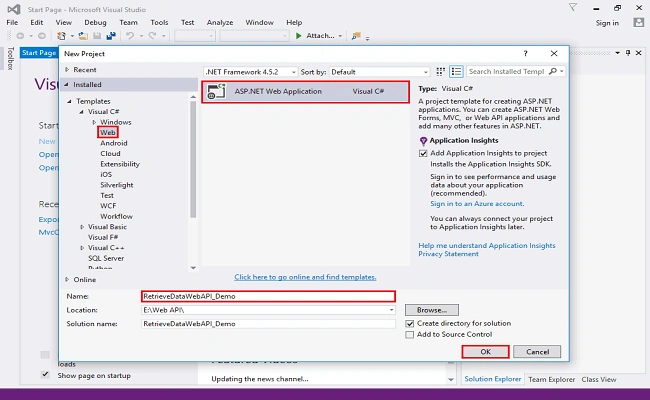The width and height of the screenshot is (650, 400).
Task: Click the Application Insights lightbulb icon
Action: (x=423, y=141)
